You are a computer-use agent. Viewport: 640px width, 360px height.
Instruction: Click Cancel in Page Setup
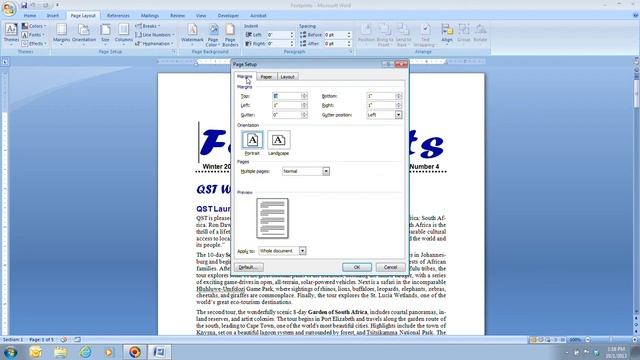390,267
